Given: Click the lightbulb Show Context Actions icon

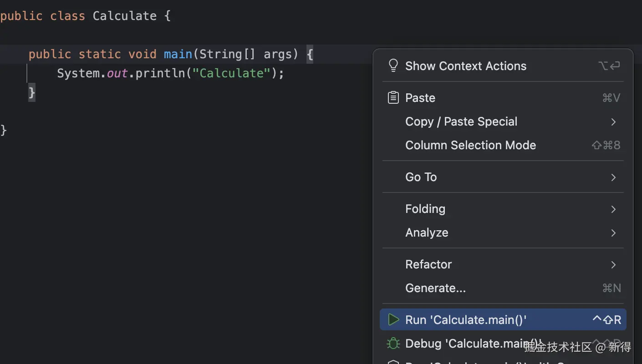Looking at the screenshot, I should 393,66.
